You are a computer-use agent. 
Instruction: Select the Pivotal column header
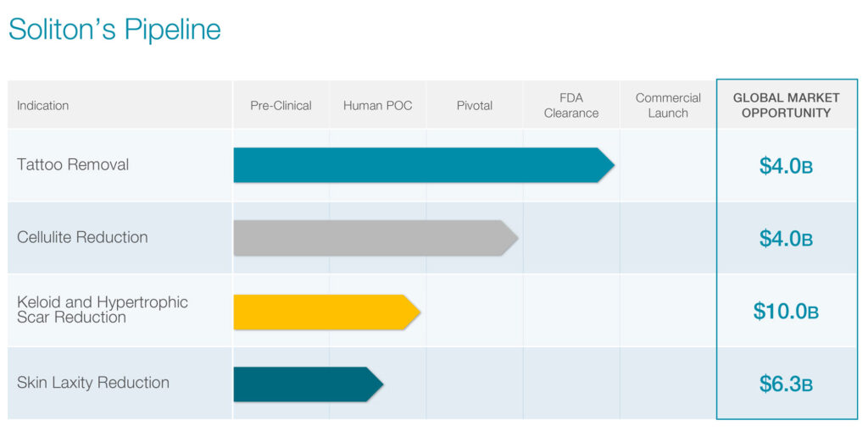475,105
